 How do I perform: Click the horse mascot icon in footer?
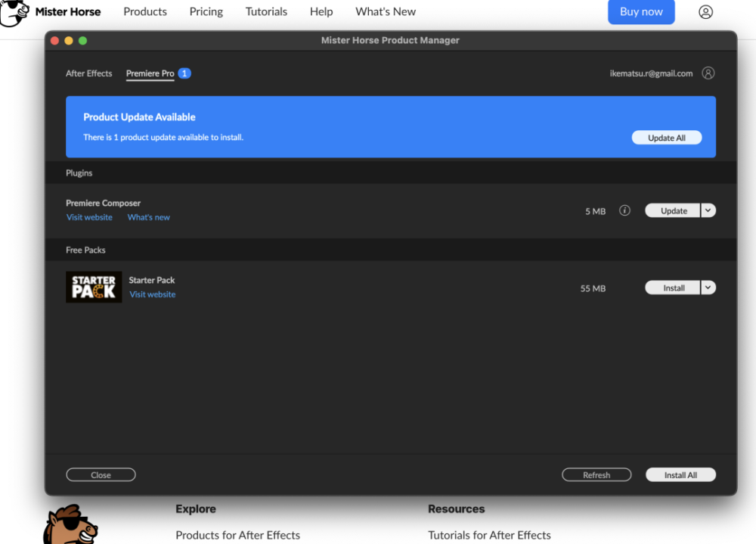71,525
